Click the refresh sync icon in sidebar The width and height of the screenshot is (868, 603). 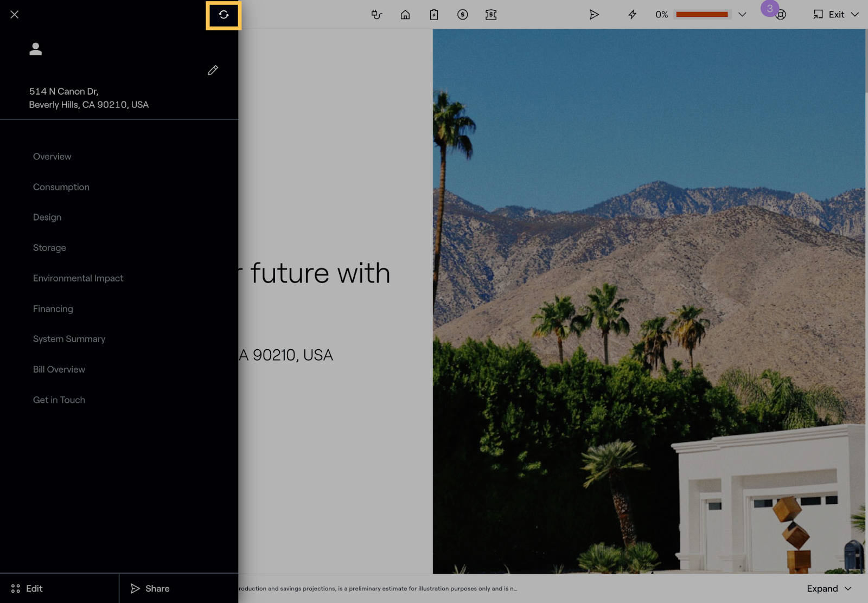(224, 15)
